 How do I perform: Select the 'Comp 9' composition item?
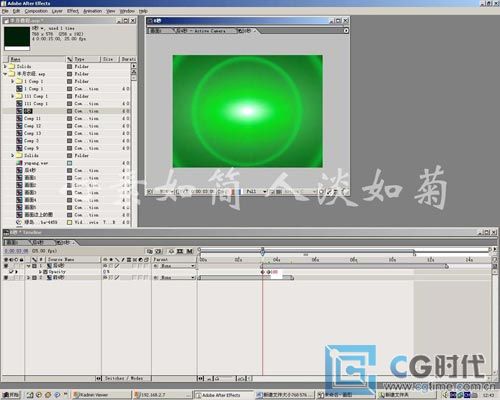31,148
